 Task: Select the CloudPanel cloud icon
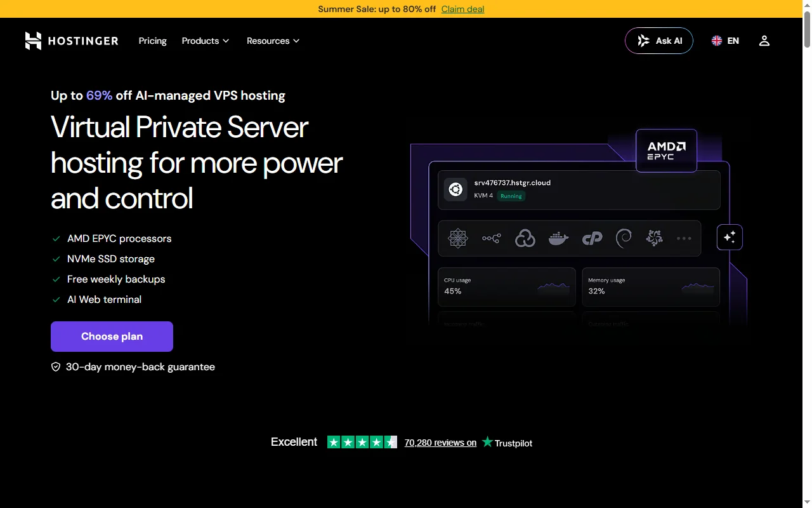[525, 238]
